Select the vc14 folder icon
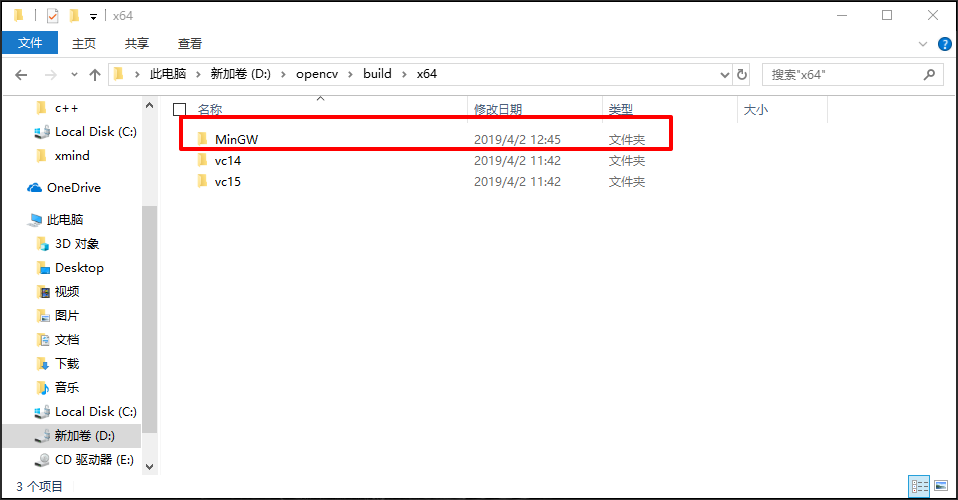The width and height of the screenshot is (958, 500). tap(203, 160)
